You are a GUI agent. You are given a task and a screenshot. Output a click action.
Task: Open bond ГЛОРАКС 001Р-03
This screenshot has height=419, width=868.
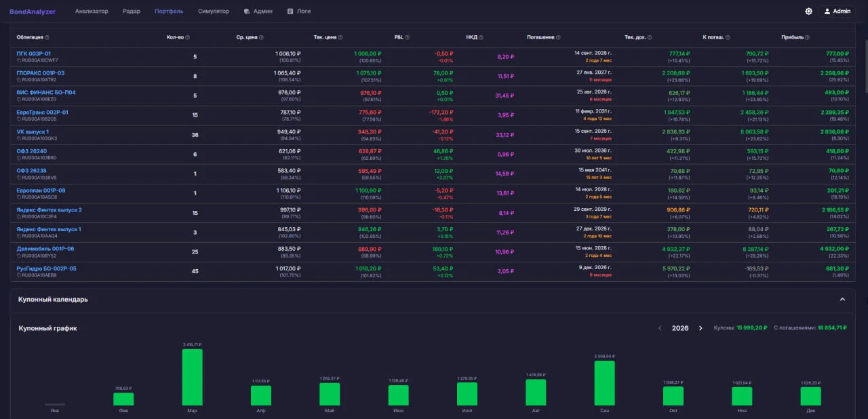click(41, 73)
